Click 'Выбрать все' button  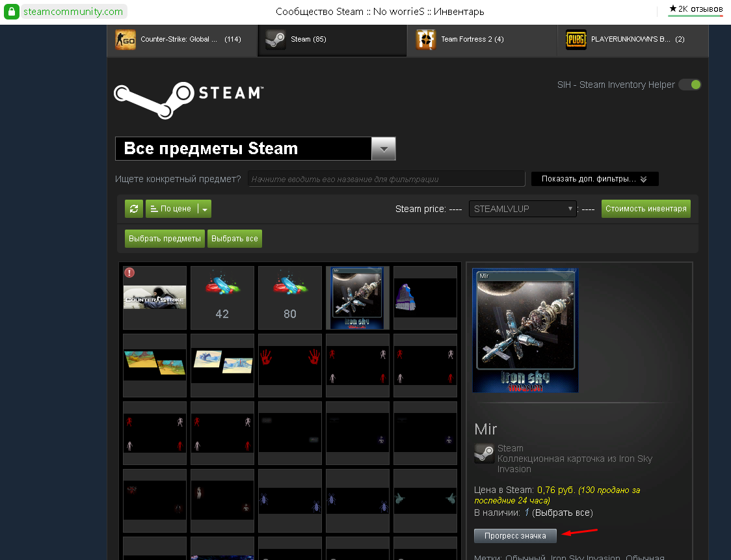click(x=235, y=238)
